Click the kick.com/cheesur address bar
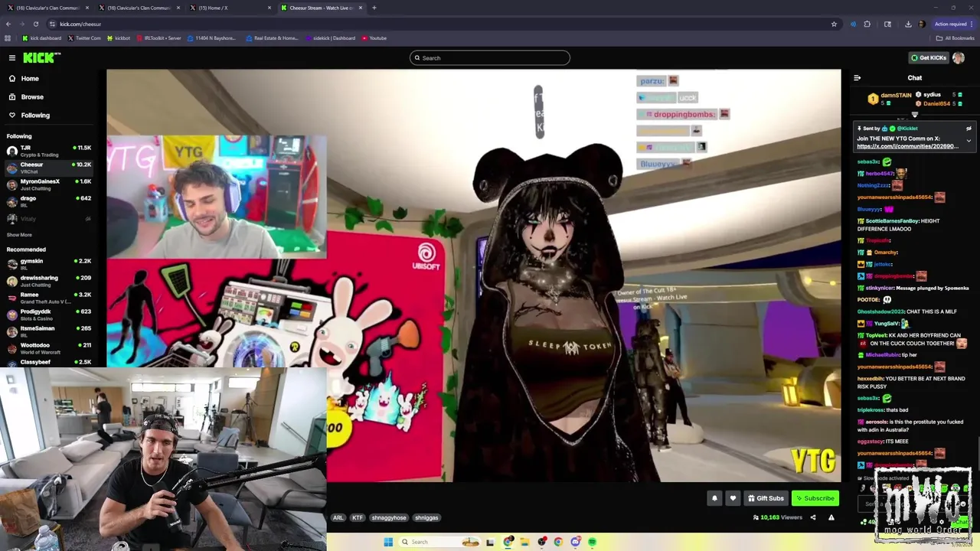 (444, 24)
